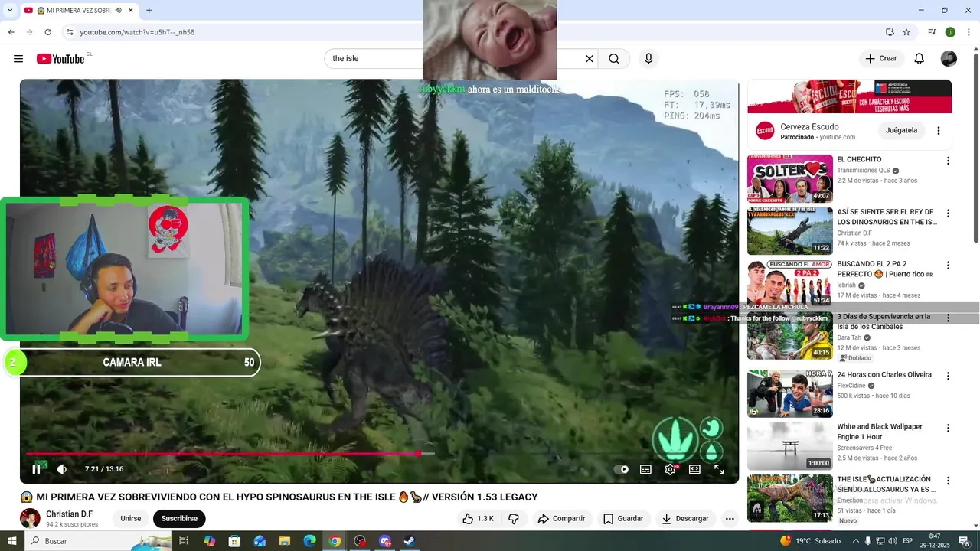980x551 pixels.
Task: View site information icon in address bar
Action: (69, 32)
